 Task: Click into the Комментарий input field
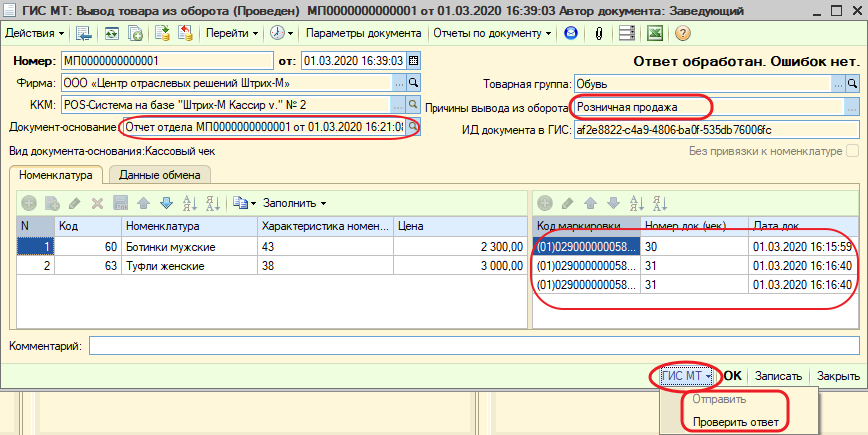pos(473,345)
